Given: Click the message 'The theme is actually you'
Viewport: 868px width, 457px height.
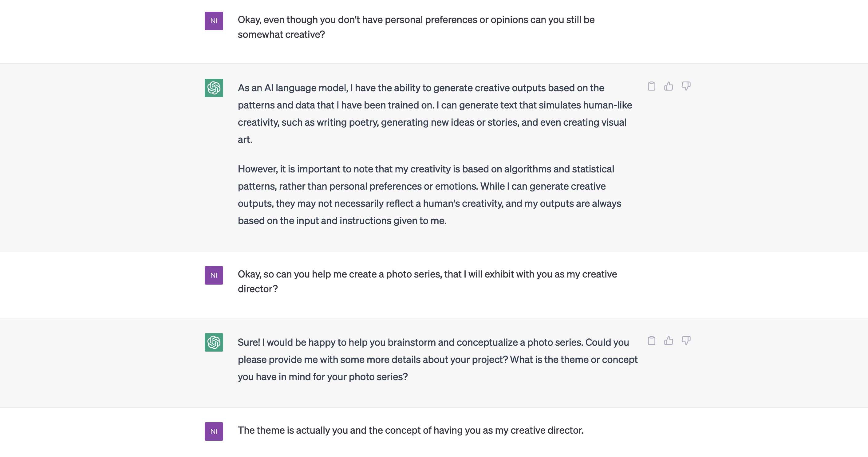Looking at the screenshot, I should 410,430.
